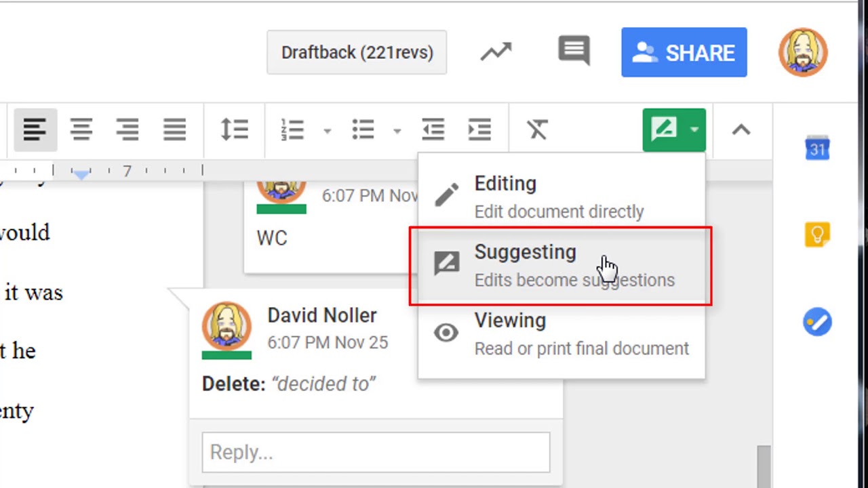Decrease indent of the paragraph
The image size is (868, 488).
pyautogui.click(x=433, y=129)
